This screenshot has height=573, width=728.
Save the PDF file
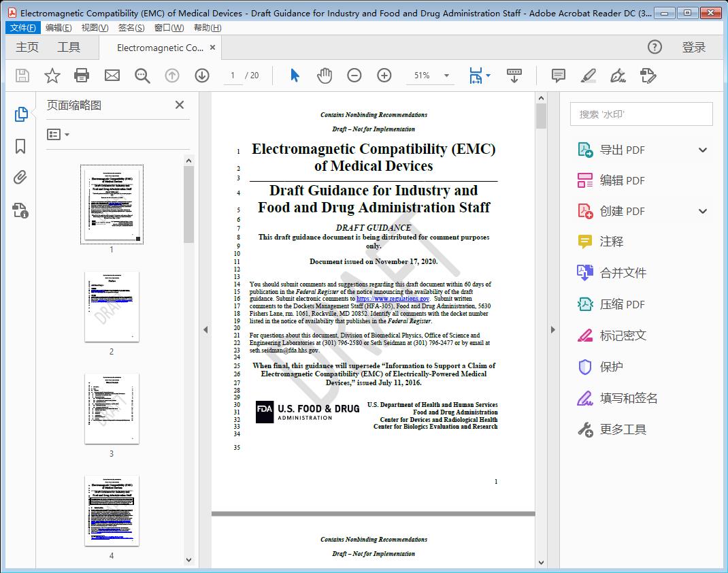pyautogui.click(x=21, y=76)
